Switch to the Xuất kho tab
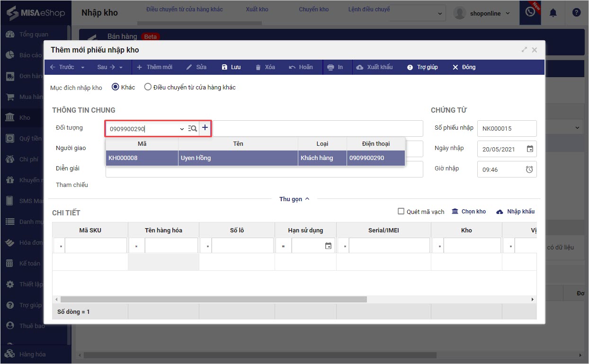 coord(257,9)
